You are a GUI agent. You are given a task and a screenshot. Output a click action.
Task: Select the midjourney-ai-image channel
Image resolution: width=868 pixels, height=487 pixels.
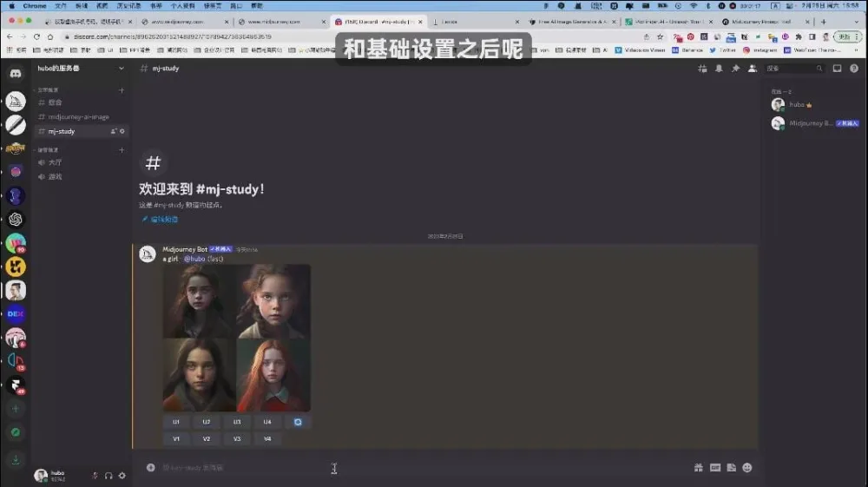coord(78,116)
